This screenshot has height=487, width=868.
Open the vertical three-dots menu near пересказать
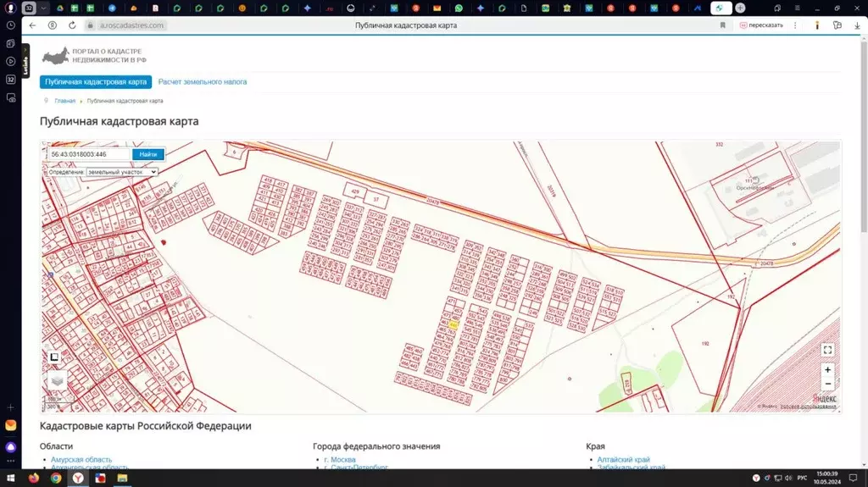pos(795,25)
